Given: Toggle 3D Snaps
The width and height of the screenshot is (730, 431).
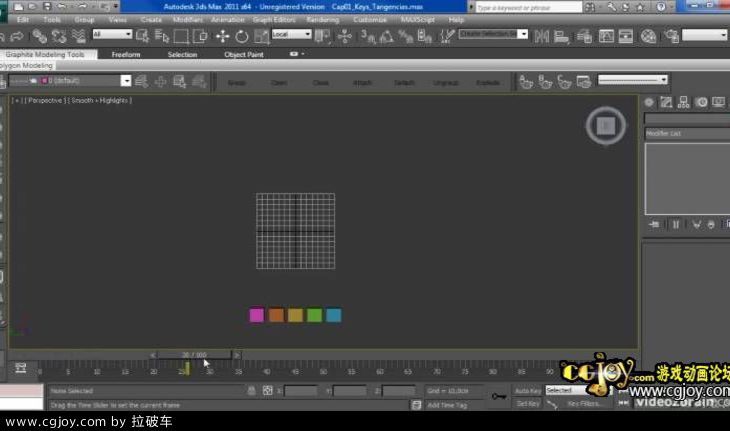Looking at the screenshot, I should 368,36.
